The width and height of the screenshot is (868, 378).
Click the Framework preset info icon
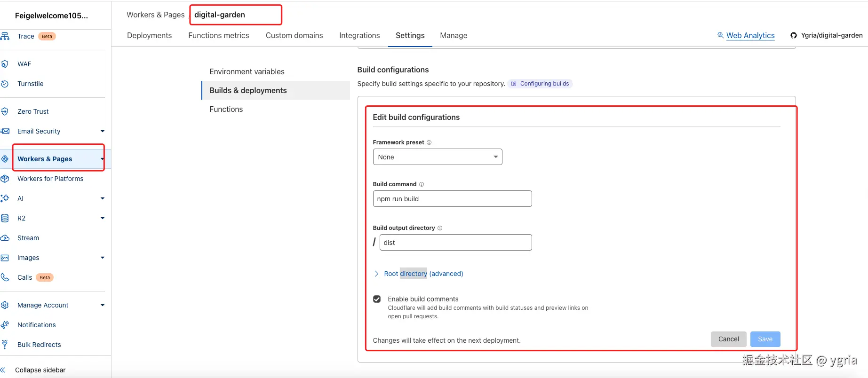tap(429, 142)
